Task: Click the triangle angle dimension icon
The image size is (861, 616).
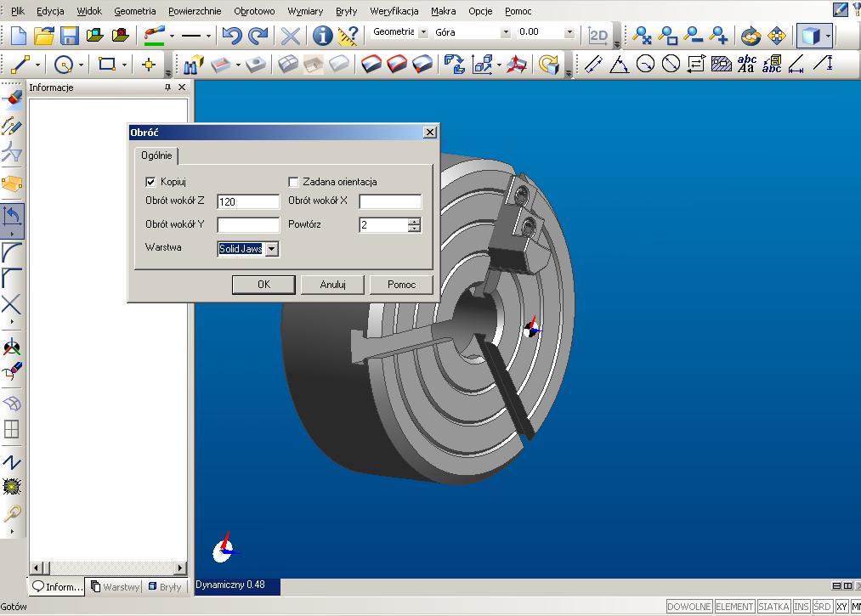Action: pyautogui.click(x=619, y=65)
